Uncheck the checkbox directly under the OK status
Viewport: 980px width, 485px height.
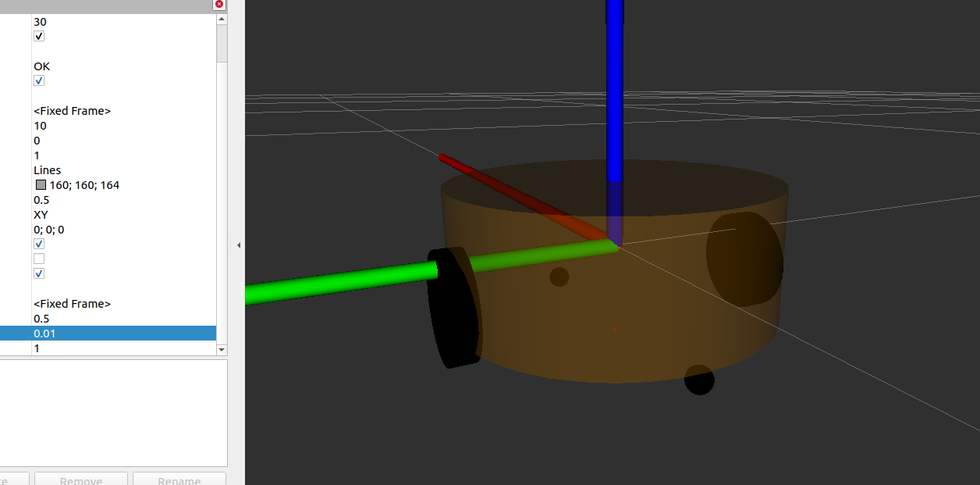coord(39,81)
